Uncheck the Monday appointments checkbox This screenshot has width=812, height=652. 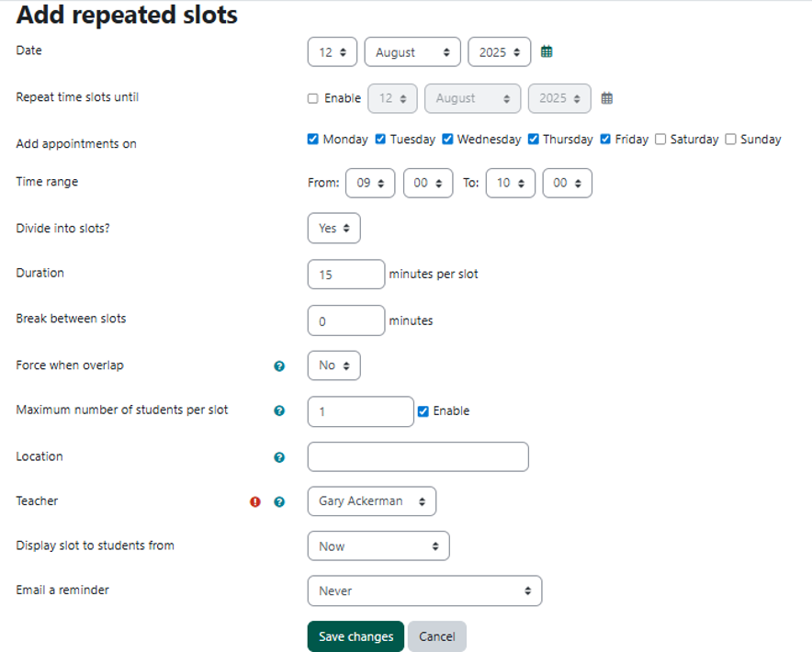coord(312,139)
